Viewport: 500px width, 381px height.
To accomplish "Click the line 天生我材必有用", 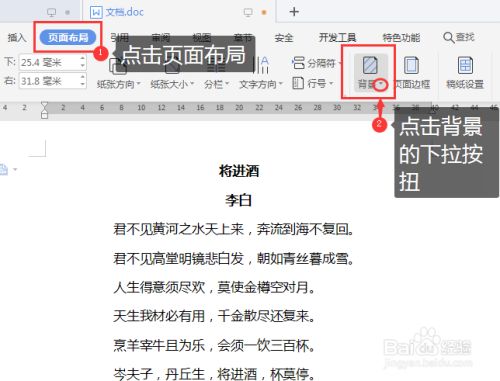I will pos(214,316).
